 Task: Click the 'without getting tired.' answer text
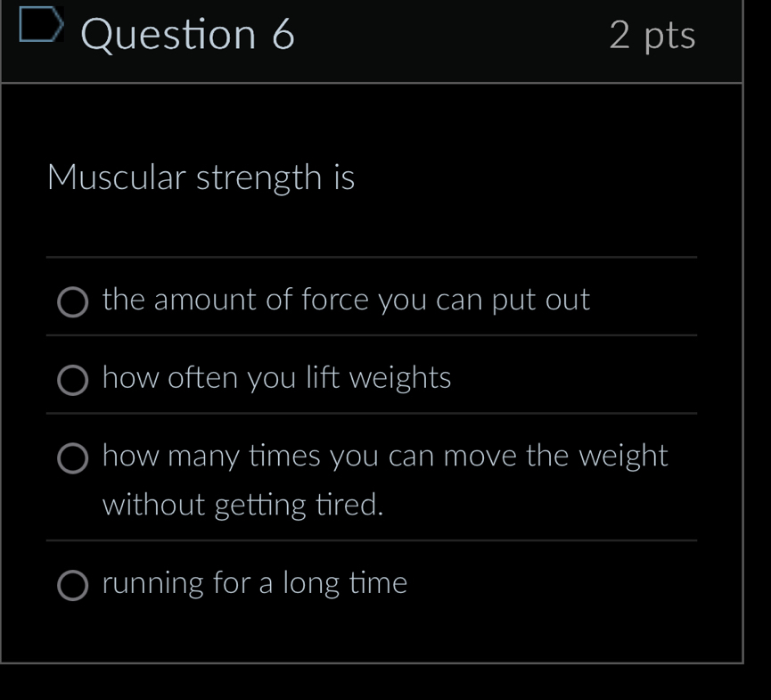pyautogui.click(x=242, y=505)
